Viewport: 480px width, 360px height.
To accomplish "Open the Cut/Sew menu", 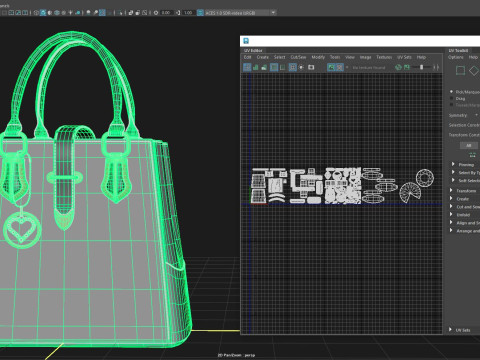I will tap(298, 57).
